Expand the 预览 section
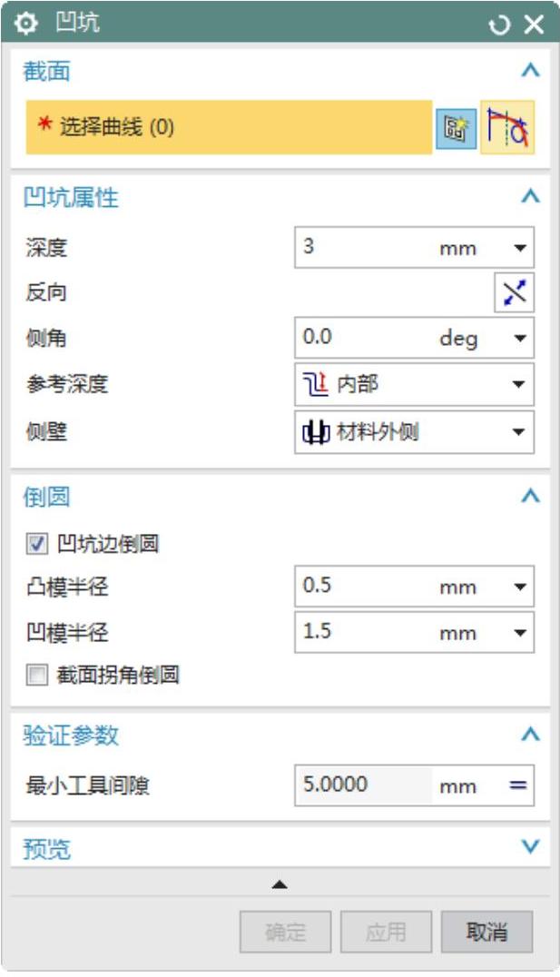The width and height of the screenshot is (560, 977). 531,848
